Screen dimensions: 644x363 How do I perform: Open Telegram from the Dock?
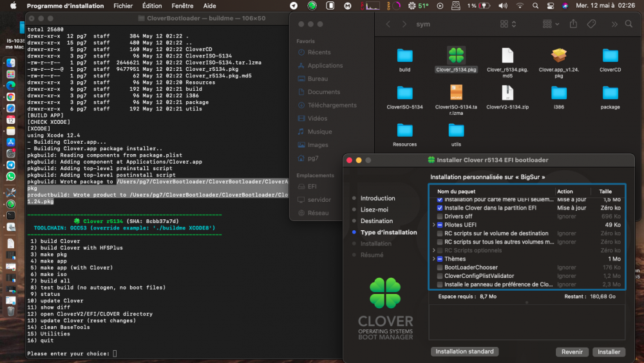(11, 165)
